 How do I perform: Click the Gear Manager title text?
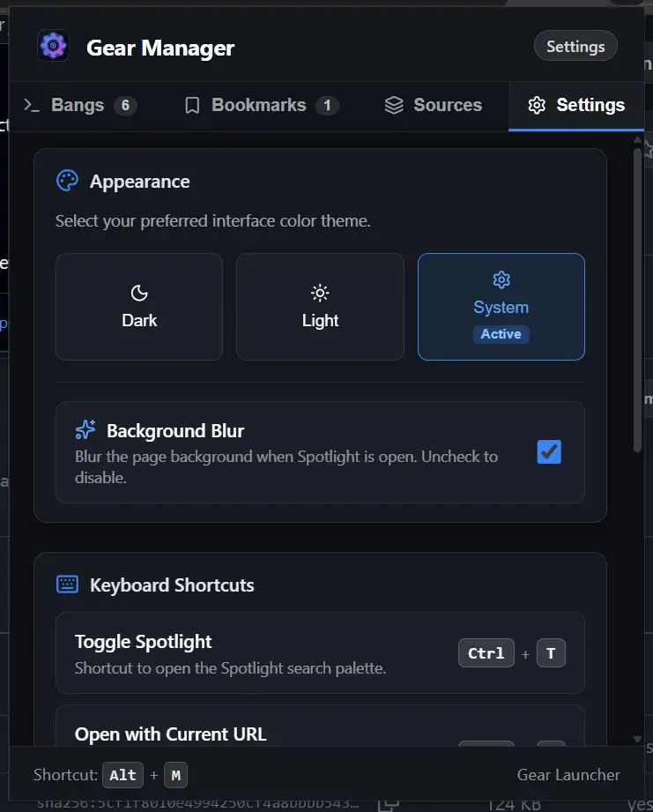160,48
